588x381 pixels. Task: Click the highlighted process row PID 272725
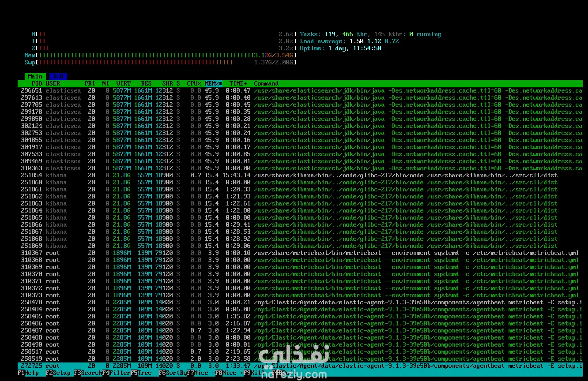[300, 366]
